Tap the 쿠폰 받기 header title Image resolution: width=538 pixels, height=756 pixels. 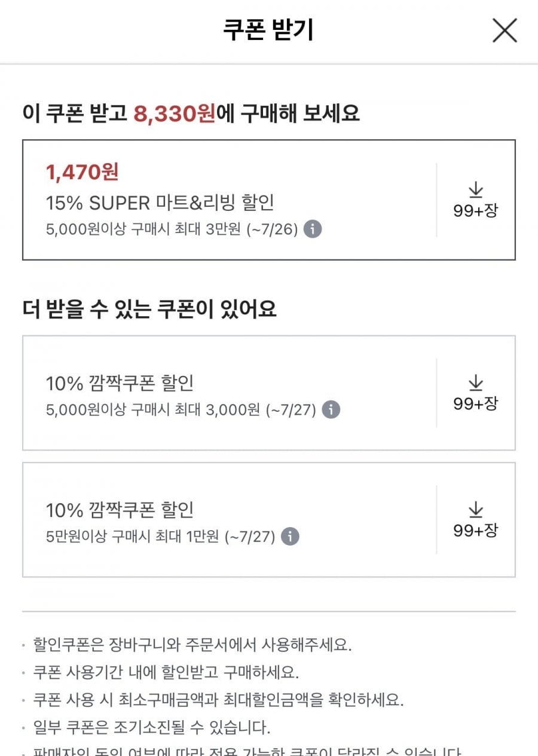tap(268, 30)
